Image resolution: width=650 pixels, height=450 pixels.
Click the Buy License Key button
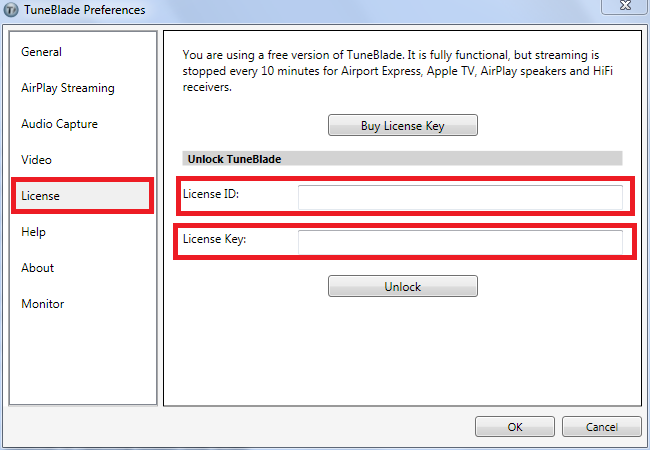pyautogui.click(x=403, y=125)
